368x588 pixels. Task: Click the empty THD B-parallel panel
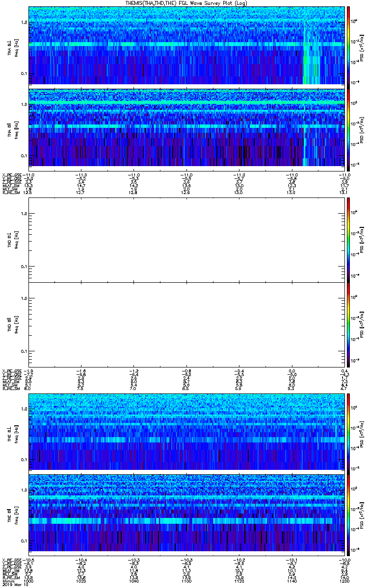(x=186, y=324)
